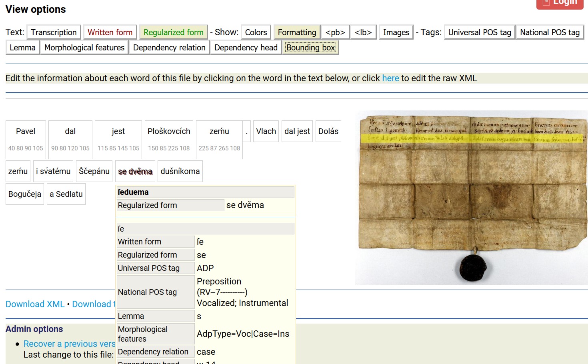
Task: Open 'Recover a previous version' link
Action: coord(69,344)
